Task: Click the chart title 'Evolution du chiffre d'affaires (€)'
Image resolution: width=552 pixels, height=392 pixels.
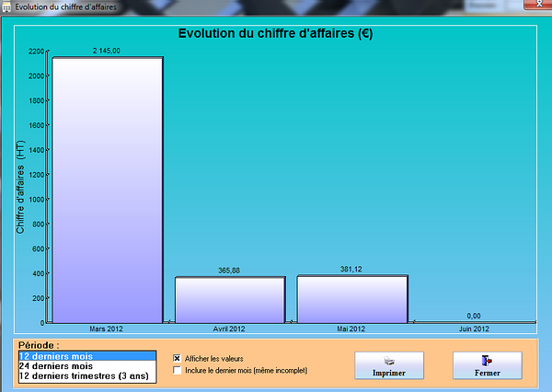Action: point(275,33)
